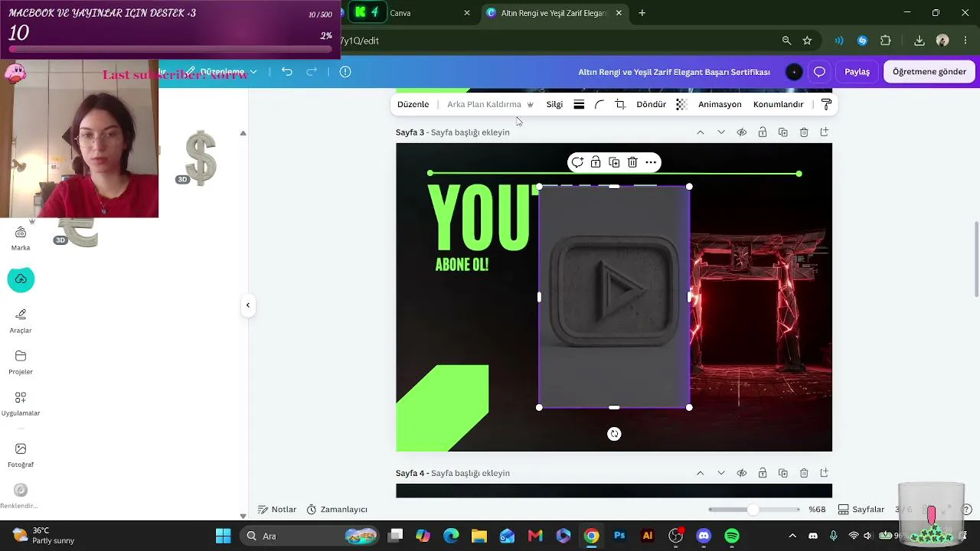Screen dimensions: 980x551
Task: Duplicate page Sayfa 4
Action: coord(783,473)
